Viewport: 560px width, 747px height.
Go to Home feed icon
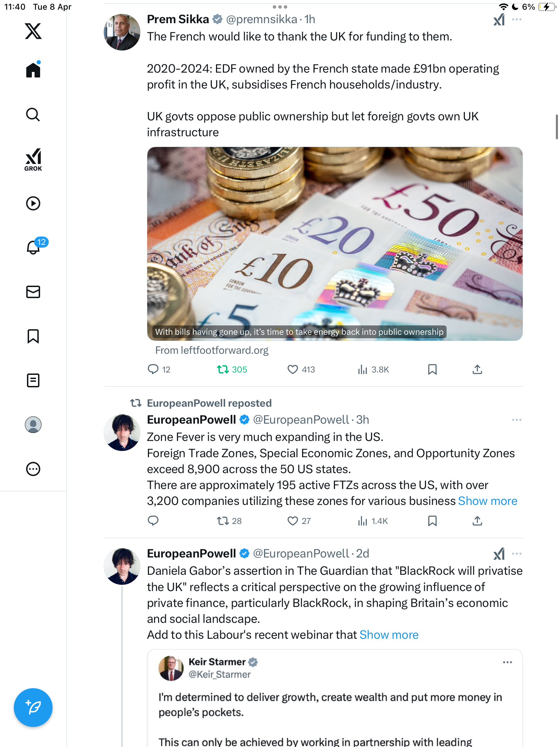click(x=33, y=70)
